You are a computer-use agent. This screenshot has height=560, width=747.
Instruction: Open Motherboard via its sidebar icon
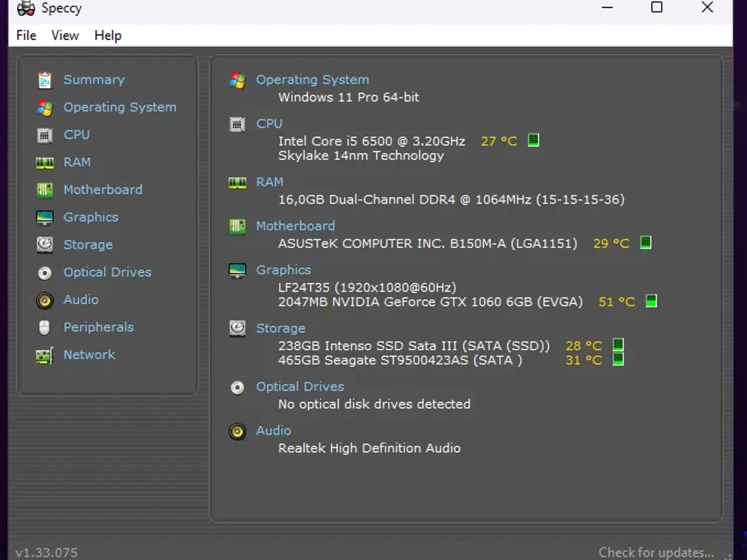coord(44,190)
